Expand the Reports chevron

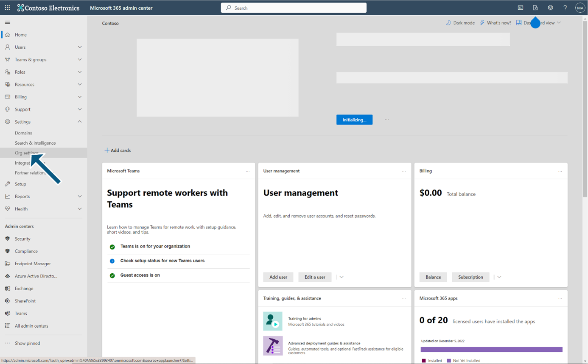(80, 197)
